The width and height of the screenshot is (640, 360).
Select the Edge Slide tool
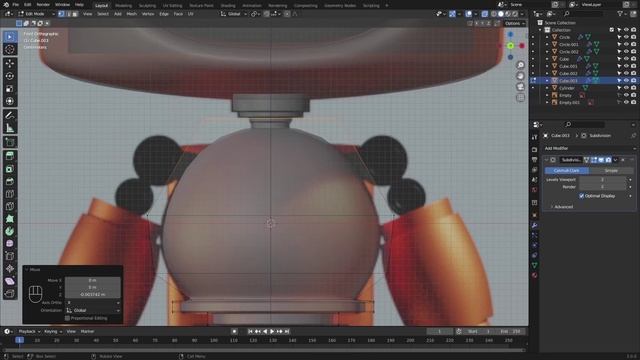tap(10, 256)
